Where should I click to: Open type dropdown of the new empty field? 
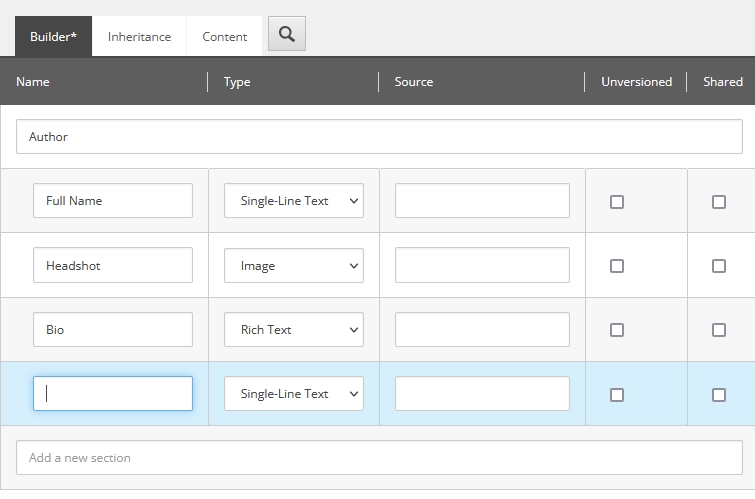pos(294,394)
